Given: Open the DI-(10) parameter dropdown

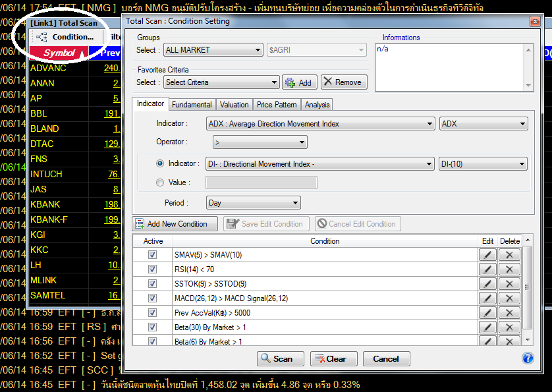Looking at the screenshot, I should [x=483, y=164].
